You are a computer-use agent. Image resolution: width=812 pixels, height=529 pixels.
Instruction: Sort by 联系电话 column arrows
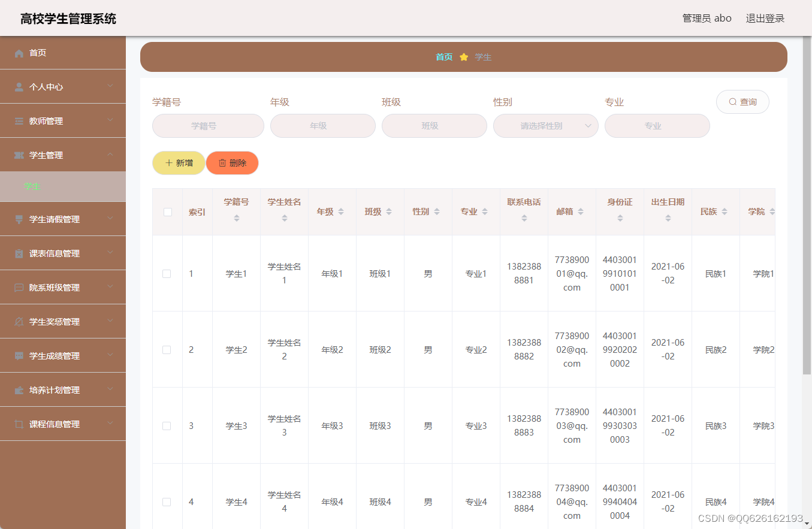click(x=524, y=218)
